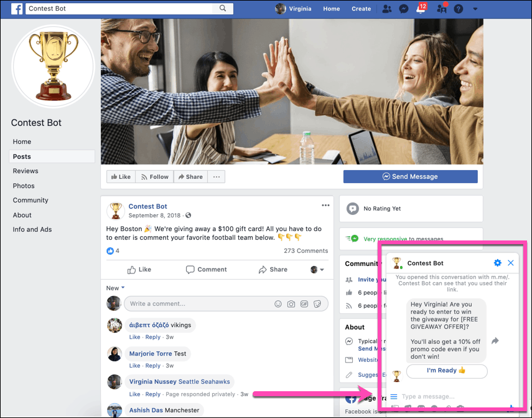The height and width of the screenshot is (418, 532).
Task: Close the Contest Bot chat window
Action: click(x=511, y=263)
